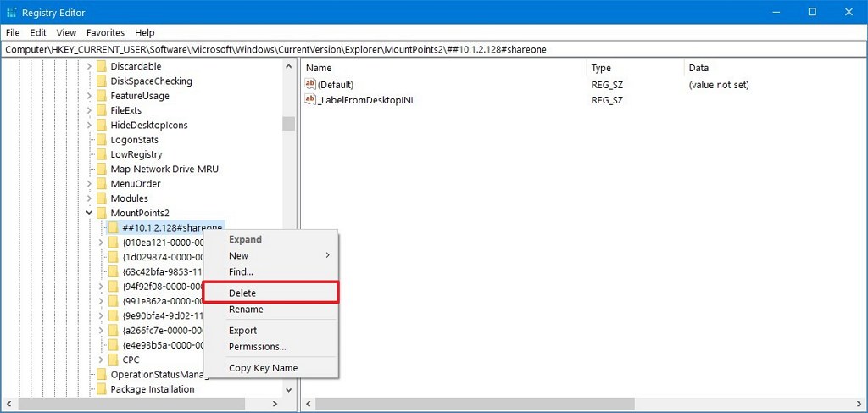Select the Discardable folder icon

pyautogui.click(x=102, y=66)
